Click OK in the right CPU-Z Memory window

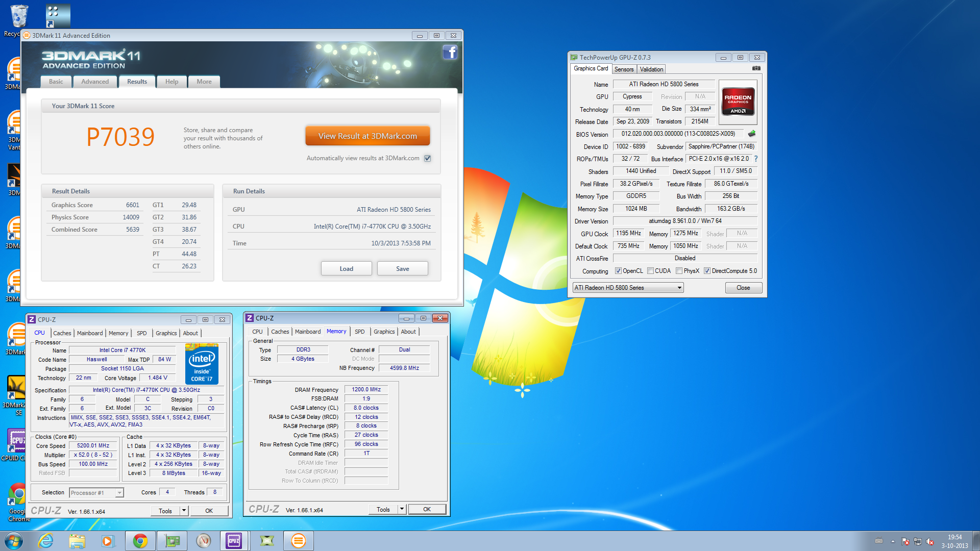(x=427, y=509)
